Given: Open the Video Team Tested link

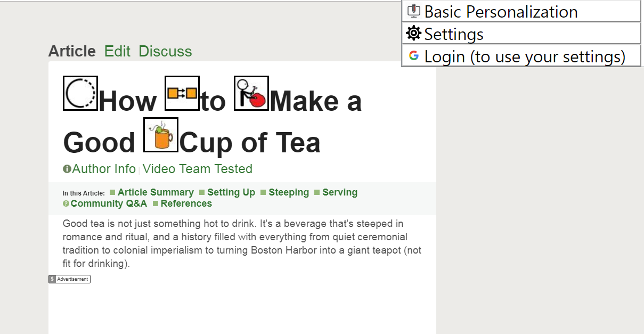Looking at the screenshot, I should click(x=198, y=169).
